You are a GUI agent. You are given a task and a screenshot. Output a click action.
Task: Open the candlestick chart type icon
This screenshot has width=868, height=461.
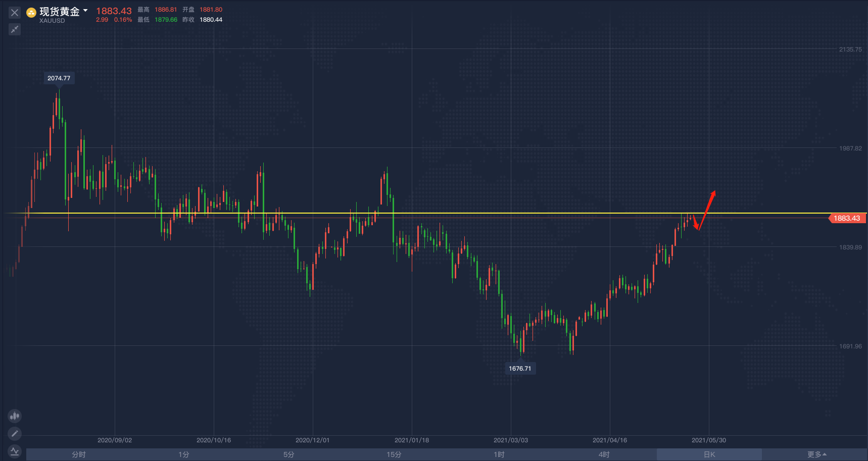tap(15, 416)
